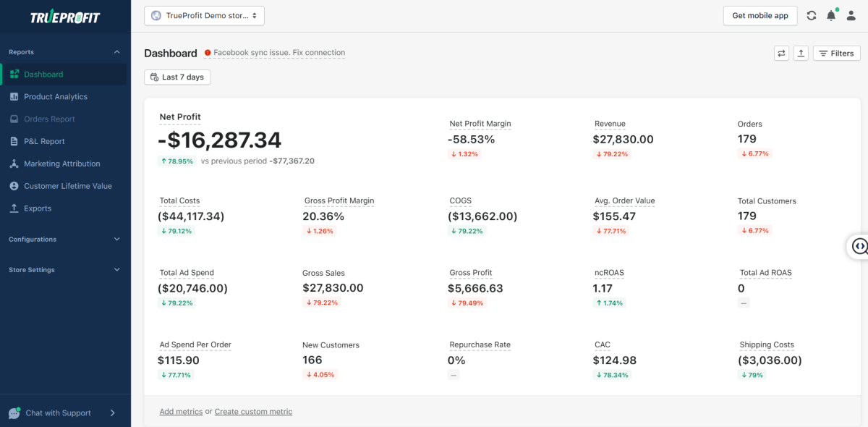Click the COGS metric label
Viewport: 868px width, 427px height.
click(460, 200)
